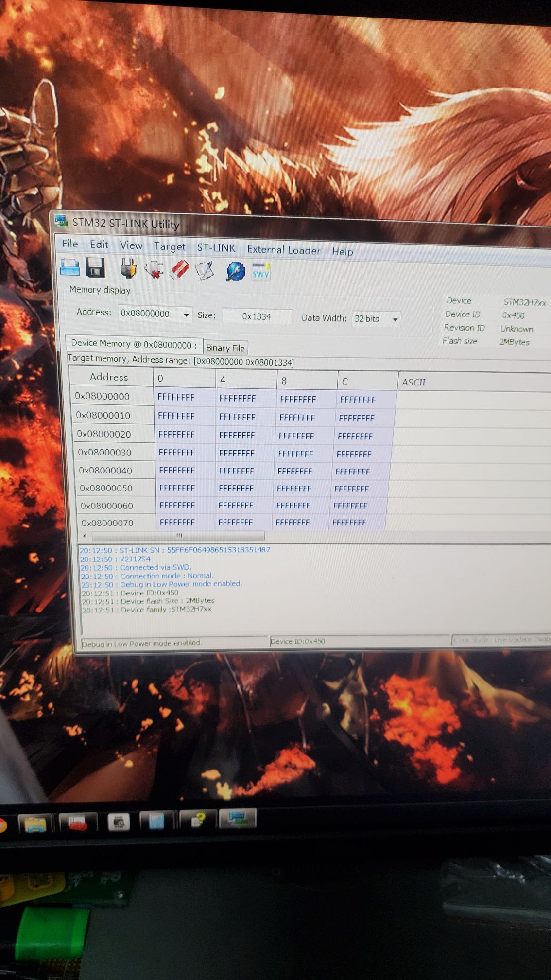Select memory cell at address 0x08000000 column 0
This screenshot has height=980, width=551.
click(176, 397)
